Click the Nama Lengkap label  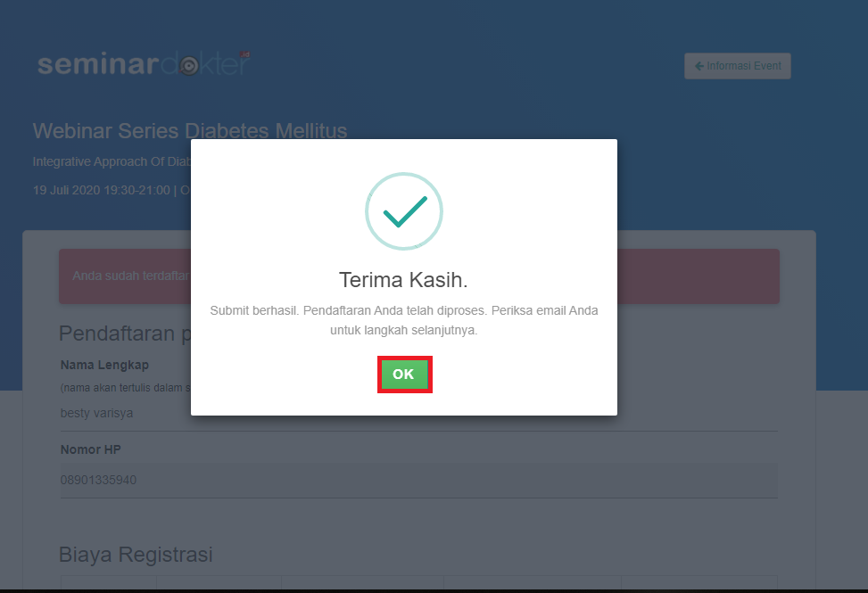click(x=104, y=365)
